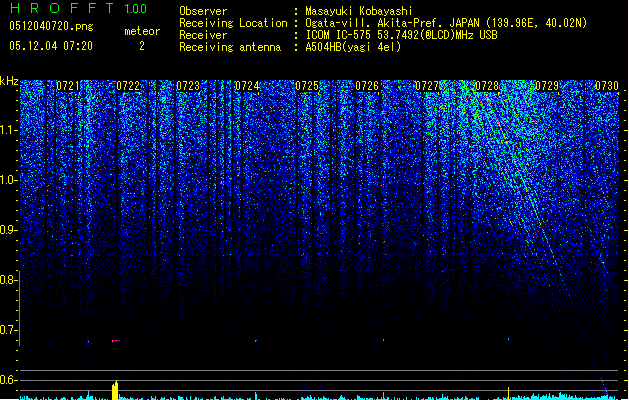
Task: Click the 0727 time marker
Action: 427,86
